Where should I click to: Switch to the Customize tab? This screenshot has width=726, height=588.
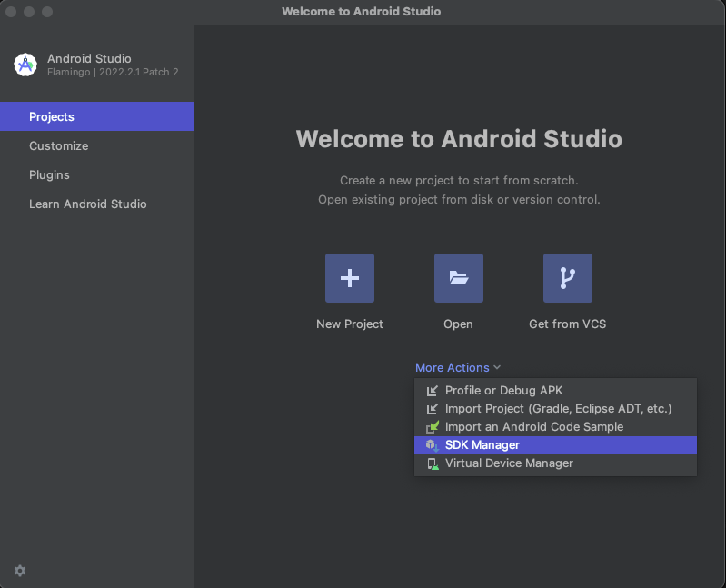pos(96,145)
